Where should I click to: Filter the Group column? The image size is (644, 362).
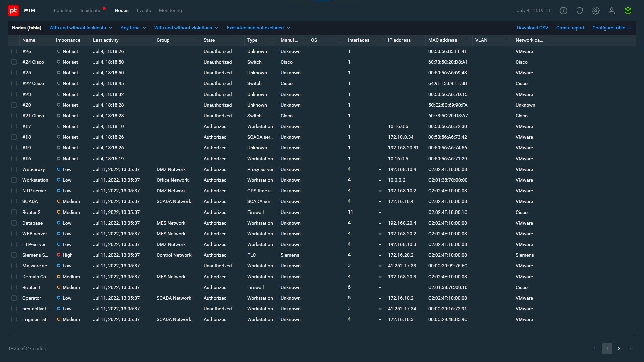[x=195, y=40]
